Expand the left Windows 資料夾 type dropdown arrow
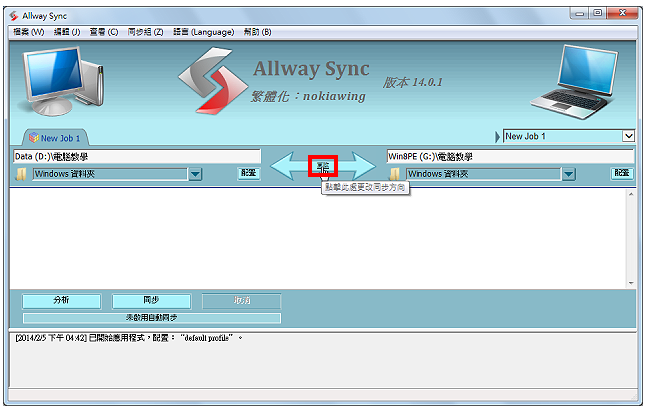The height and width of the screenshot is (415, 647). coord(195,174)
